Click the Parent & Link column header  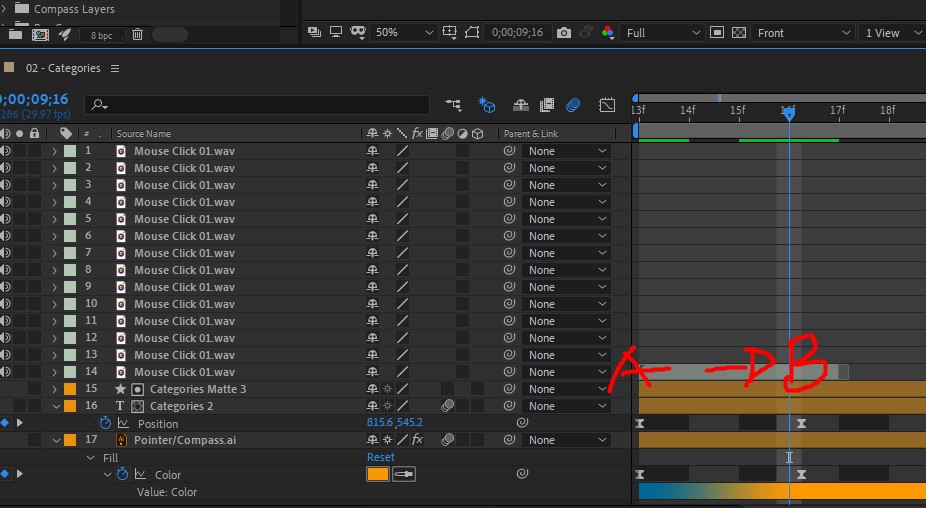tap(531, 133)
